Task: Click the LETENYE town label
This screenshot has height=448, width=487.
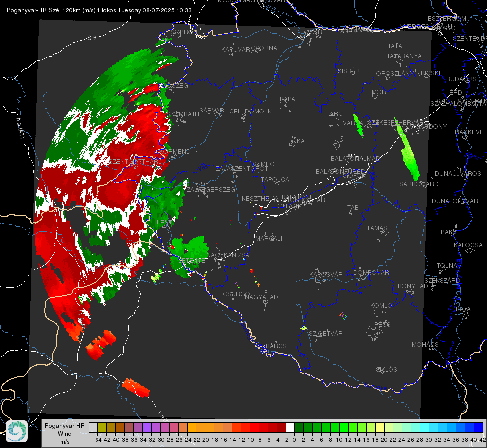Action: pos(192,261)
